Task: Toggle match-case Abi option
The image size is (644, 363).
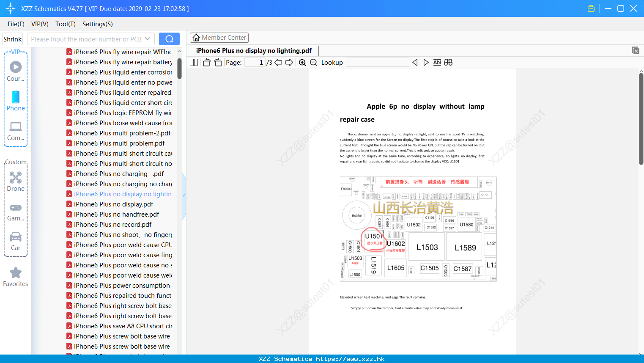Action: [437, 63]
